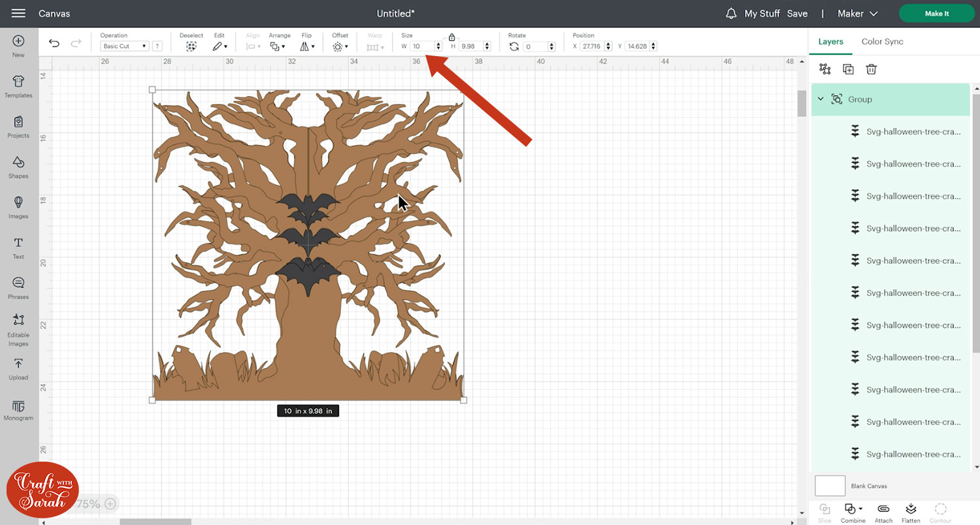The height and width of the screenshot is (525, 980).
Task: Delete selection with the trash icon
Action: click(872, 69)
